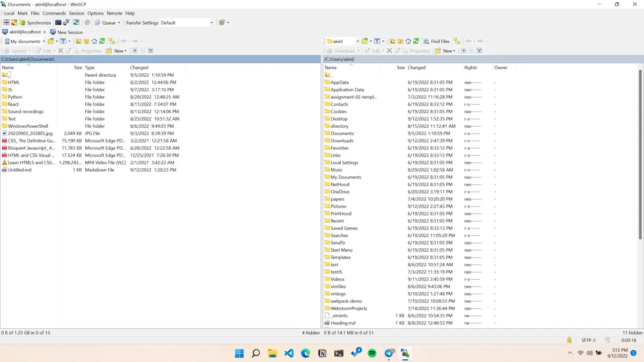Sort remote files by Rights column header

point(470,68)
